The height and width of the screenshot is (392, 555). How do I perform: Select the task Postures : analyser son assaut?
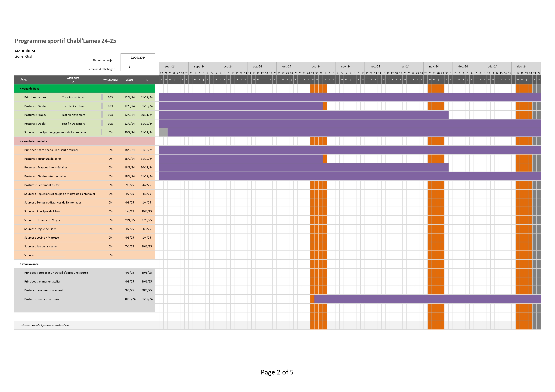click(43, 290)
